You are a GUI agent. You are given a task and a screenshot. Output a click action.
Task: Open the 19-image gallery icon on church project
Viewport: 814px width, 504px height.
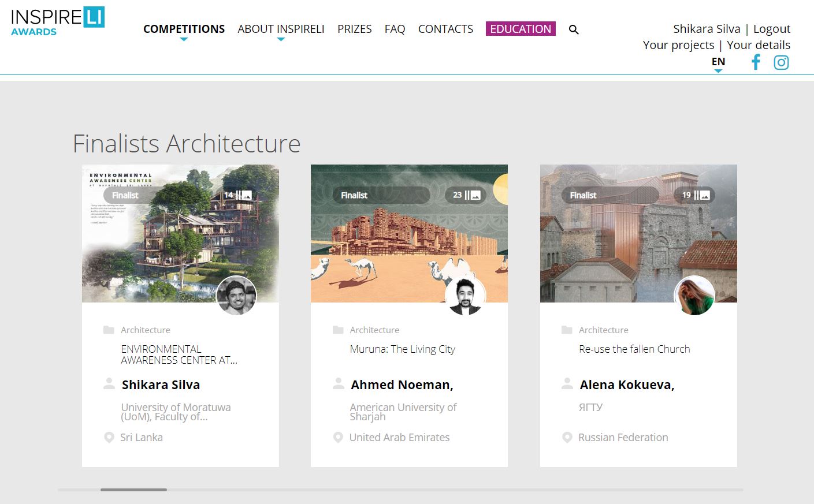(695, 195)
